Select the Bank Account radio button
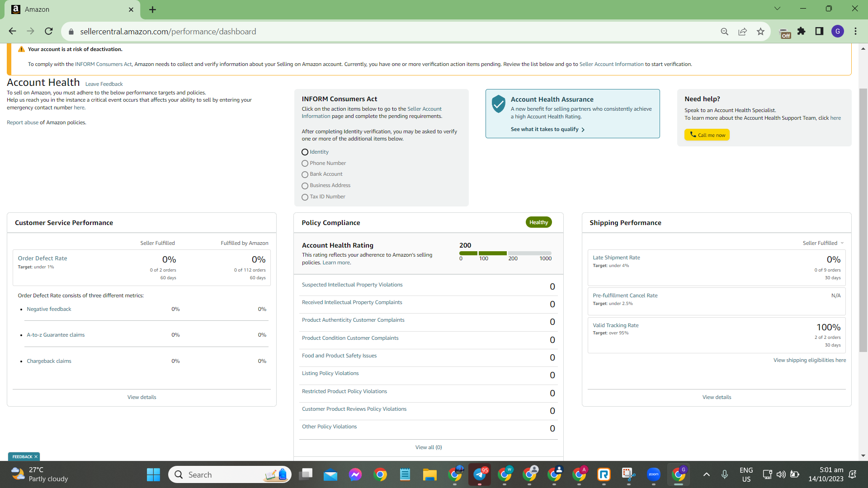Image resolution: width=868 pixels, height=488 pixels. click(305, 174)
